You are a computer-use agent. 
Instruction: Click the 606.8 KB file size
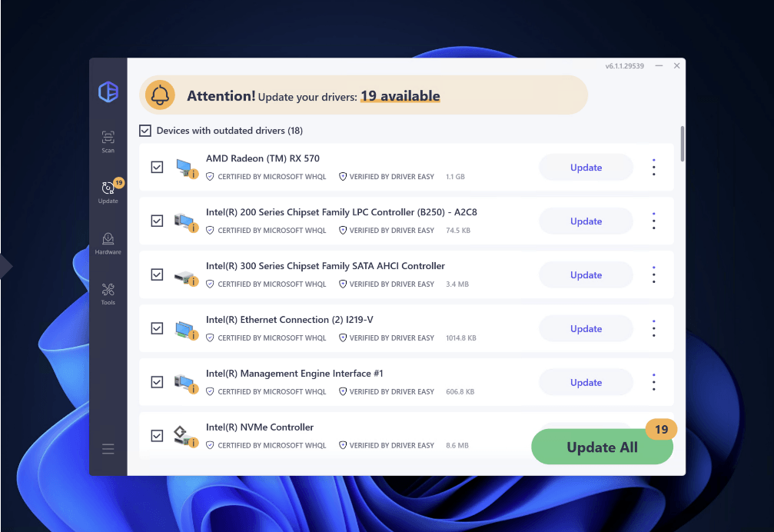pos(460,392)
